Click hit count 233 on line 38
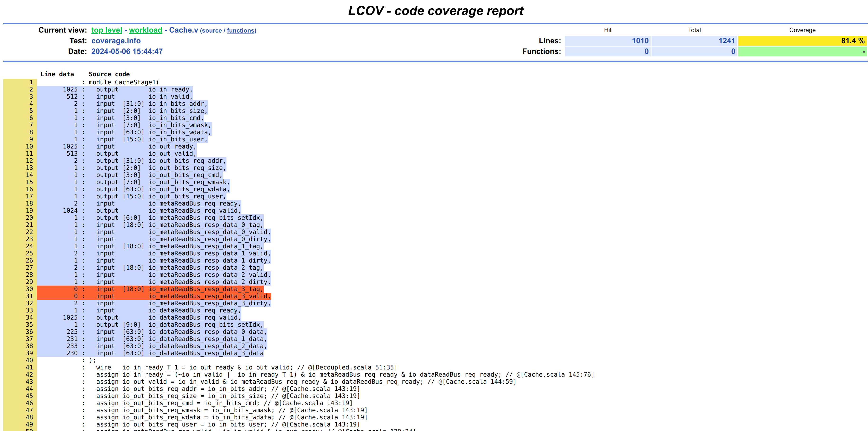Viewport: 868px width, 431px height. 72,346
